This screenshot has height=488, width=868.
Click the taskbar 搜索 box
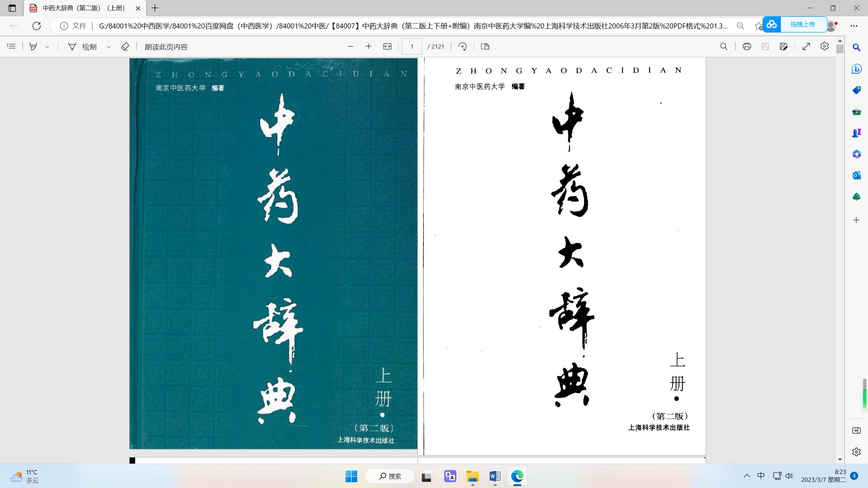point(390,476)
